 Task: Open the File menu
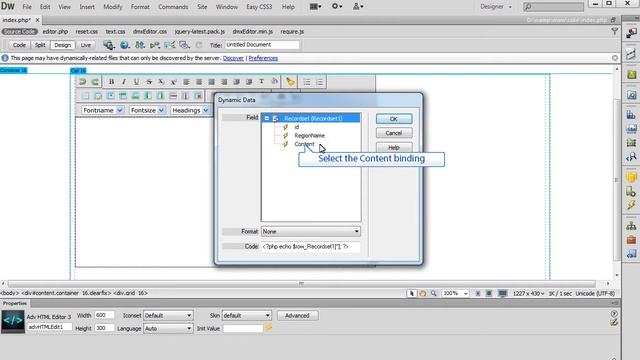point(27,7)
